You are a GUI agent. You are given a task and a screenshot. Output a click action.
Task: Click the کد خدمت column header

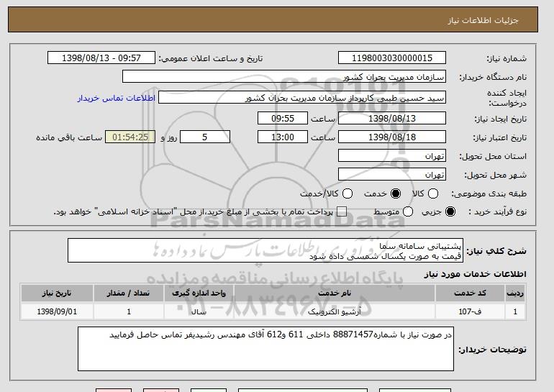(470, 293)
